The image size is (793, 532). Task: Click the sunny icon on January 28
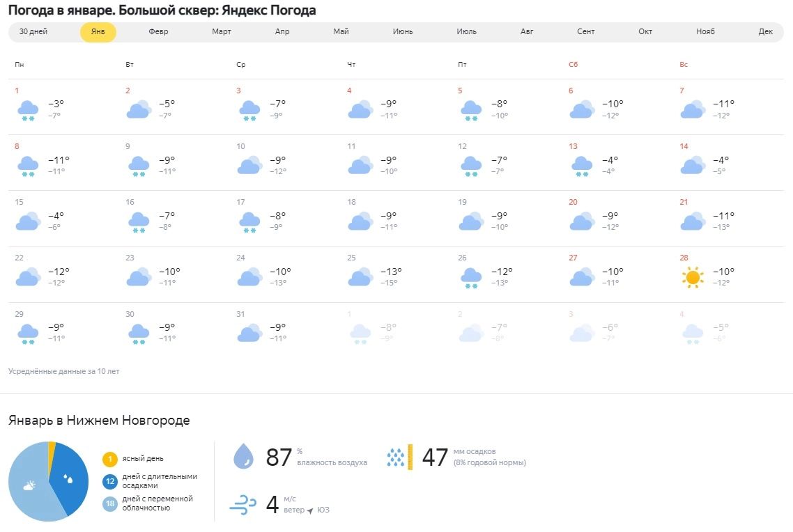(692, 278)
